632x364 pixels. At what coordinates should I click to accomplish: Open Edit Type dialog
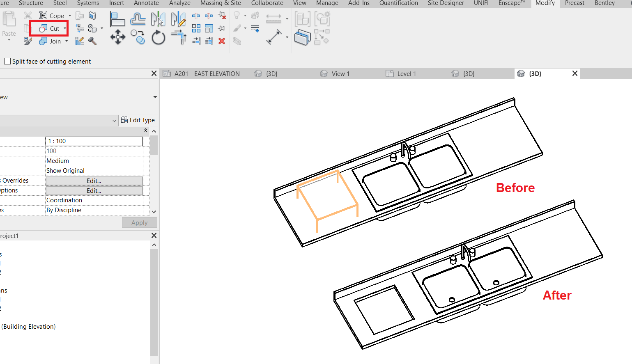(138, 120)
